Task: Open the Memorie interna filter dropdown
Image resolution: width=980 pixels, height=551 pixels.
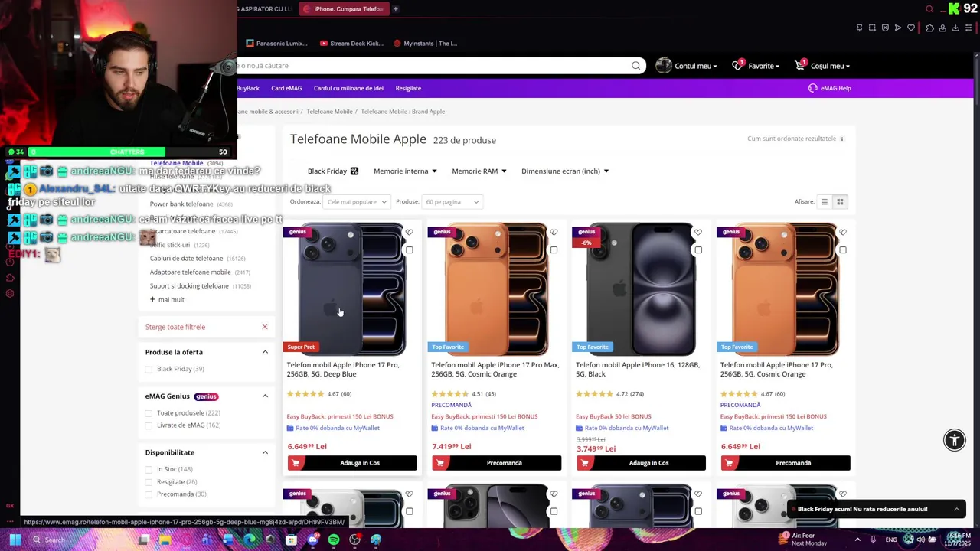Action: (x=405, y=171)
